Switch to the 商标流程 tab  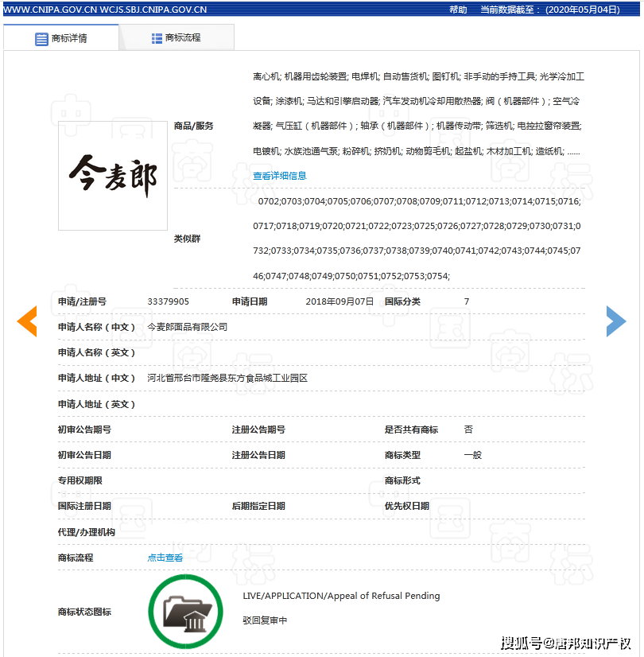tap(177, 38)
